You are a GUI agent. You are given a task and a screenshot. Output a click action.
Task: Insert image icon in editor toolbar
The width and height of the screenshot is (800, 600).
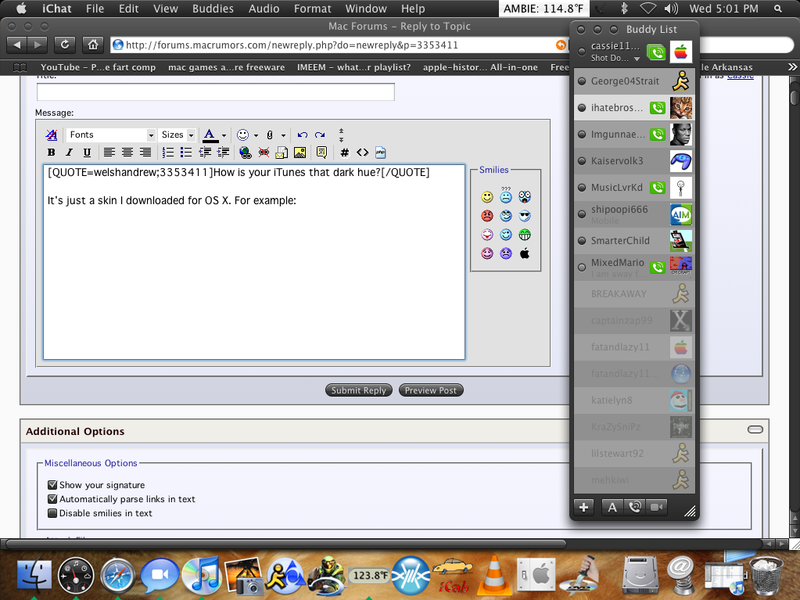pos(300,152)
